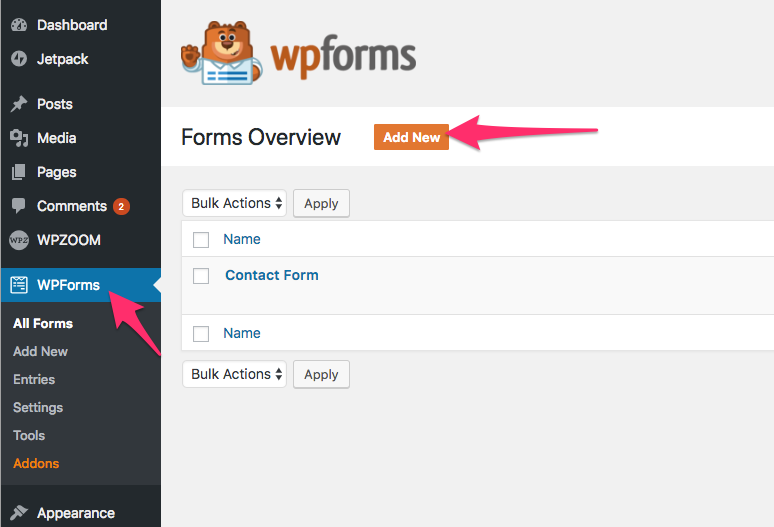The width and height of the screenshot is (774, 527).
Task: Click the Appearance paintbrush icon
Action: click(19, 513)
